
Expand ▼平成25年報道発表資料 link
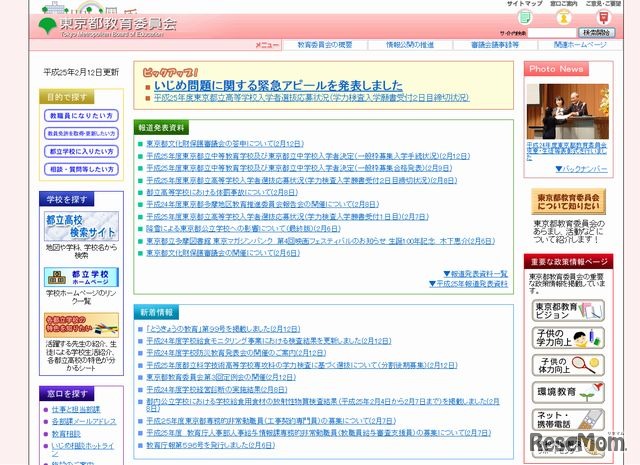[x=469, y=284]
